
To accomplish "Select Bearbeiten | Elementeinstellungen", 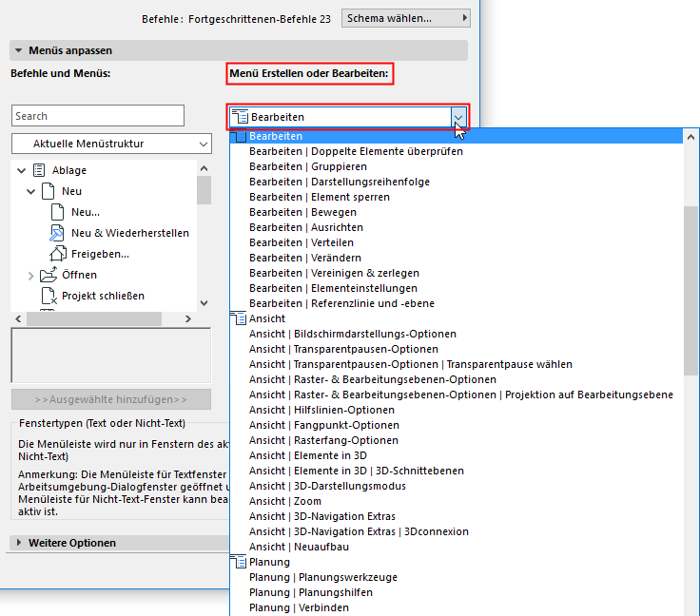I will [333, 288].
